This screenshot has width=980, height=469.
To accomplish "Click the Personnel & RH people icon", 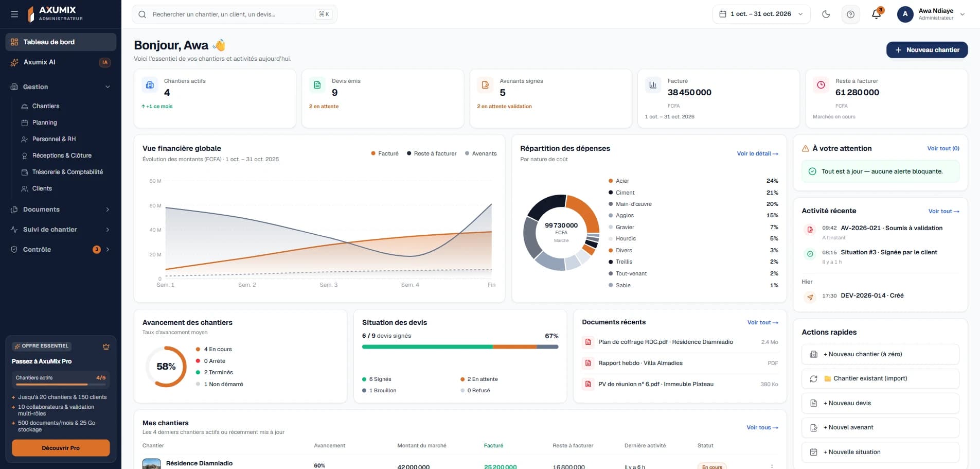I will [x=24, y=139].
